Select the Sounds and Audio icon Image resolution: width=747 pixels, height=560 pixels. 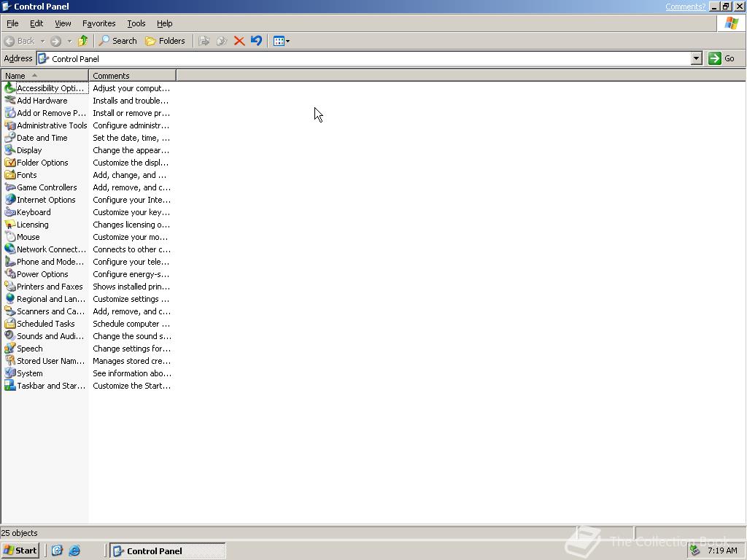pyautogui.click(x=10, y=335)
